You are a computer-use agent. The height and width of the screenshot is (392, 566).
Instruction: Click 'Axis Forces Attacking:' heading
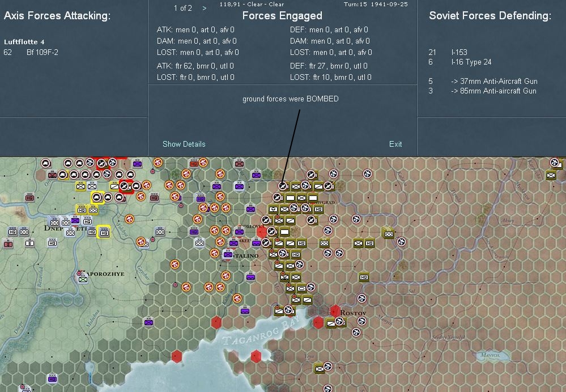[57, 15]
